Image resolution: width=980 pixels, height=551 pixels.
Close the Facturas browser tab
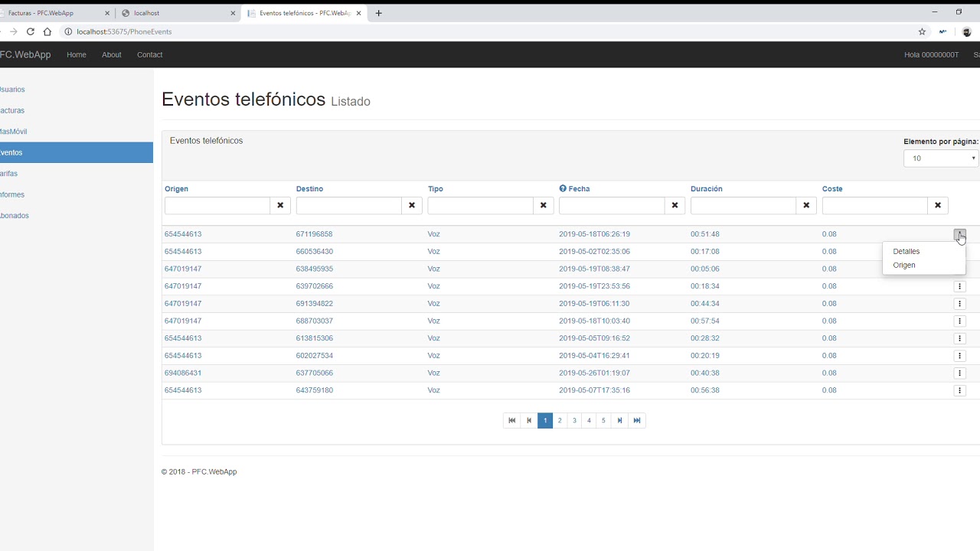click(x=107, y=13)
